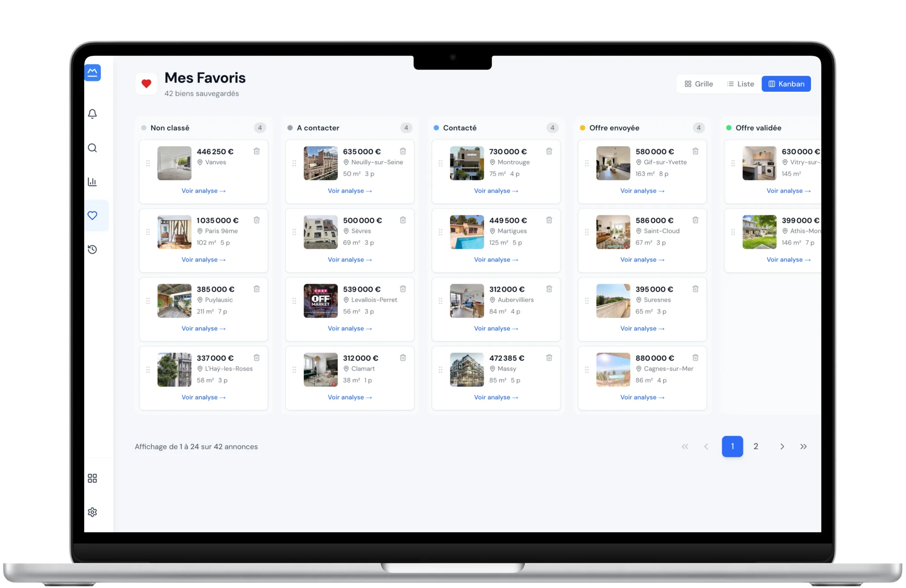Delete the 472 385 € Massy card
The height and width of the screenshot is (588, 906).
(549, 358)
